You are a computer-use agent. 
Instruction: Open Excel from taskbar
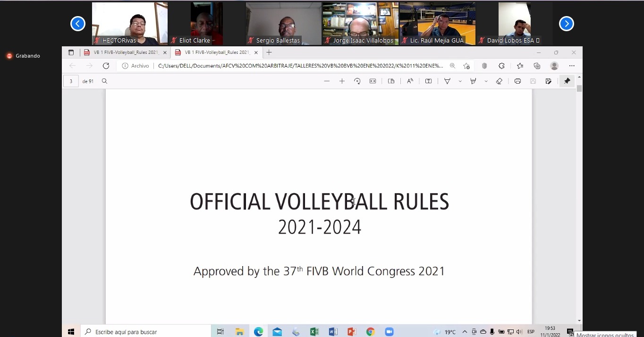pyautogui.click(x=314, y=332)
